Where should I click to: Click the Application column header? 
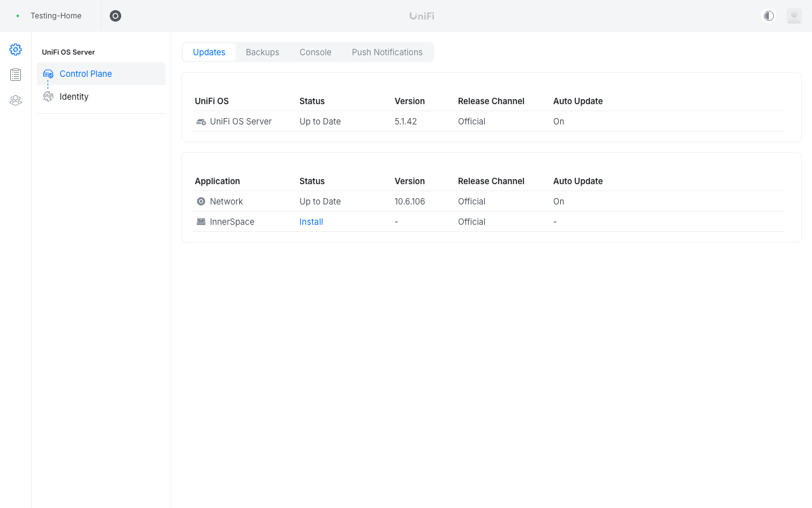click(x=218, y=181)
